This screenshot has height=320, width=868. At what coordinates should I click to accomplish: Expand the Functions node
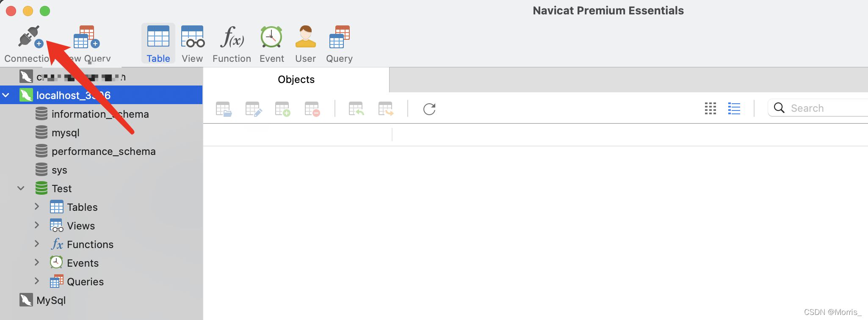pos(37,244)
